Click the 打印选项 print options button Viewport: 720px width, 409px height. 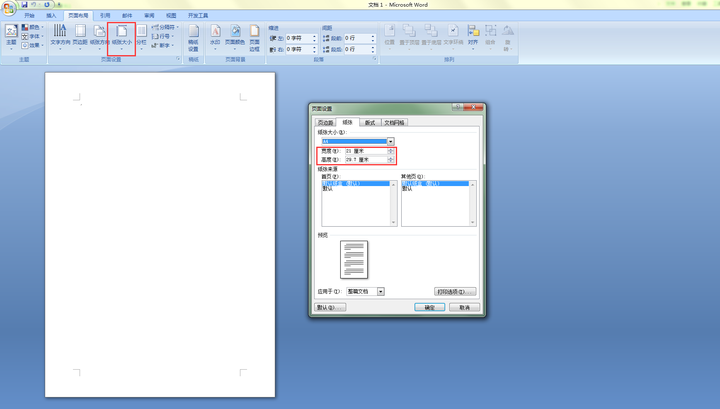(x=455, y=292)
